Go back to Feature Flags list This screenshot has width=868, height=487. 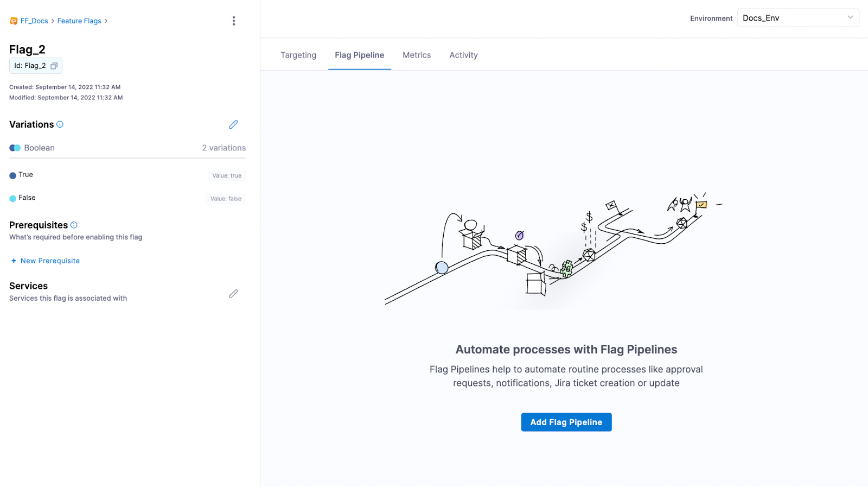[x=79, y=21]
